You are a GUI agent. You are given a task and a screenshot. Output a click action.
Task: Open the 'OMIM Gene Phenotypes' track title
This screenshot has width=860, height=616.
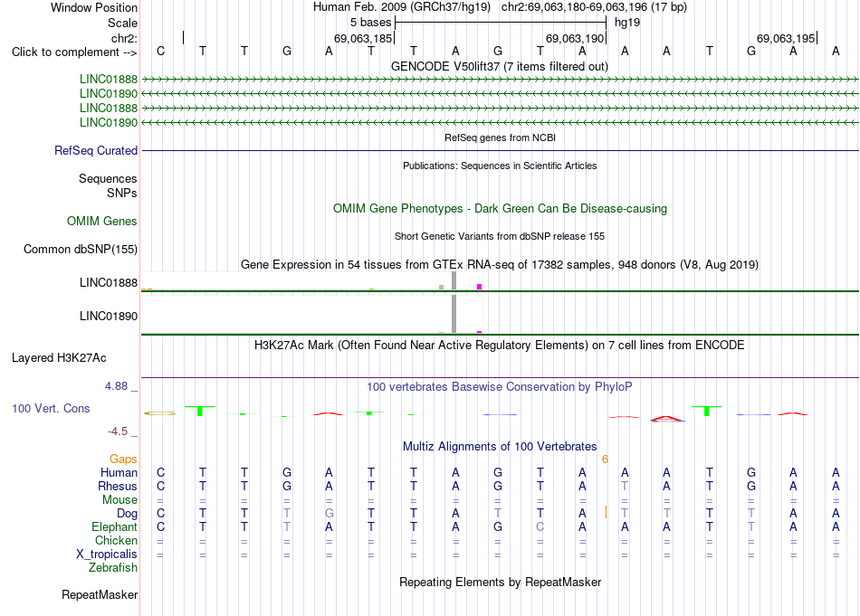point(500,208)
